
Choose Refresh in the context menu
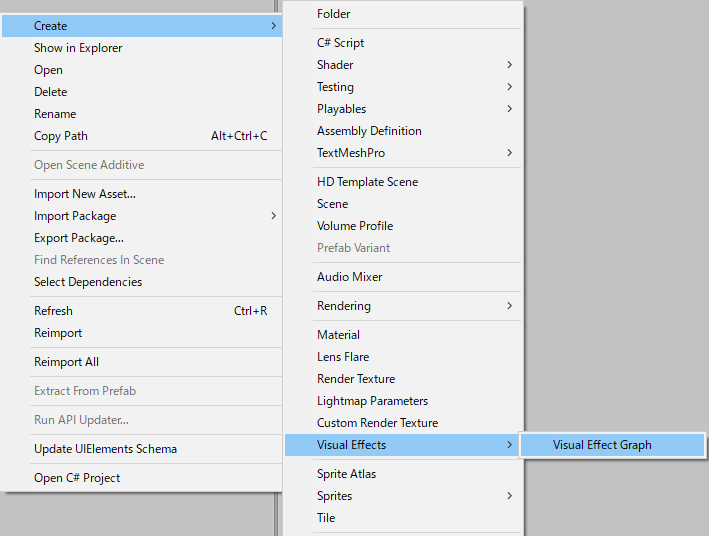(x=142, y=311)
